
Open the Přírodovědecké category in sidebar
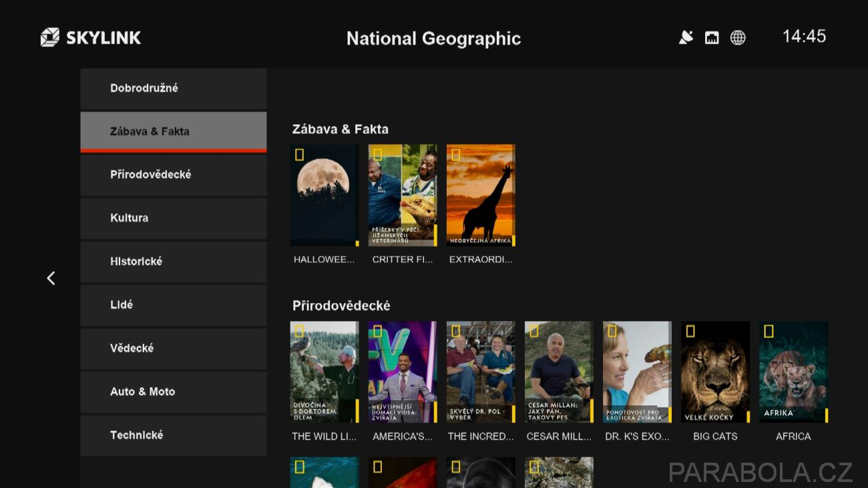(174, 175)
